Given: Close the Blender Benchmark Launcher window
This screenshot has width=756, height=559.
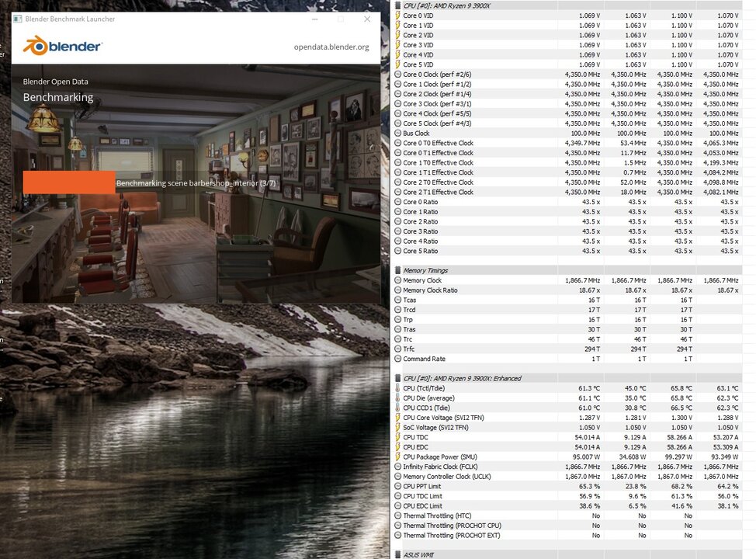Looking at the screenshot, I should coord(367,19).
